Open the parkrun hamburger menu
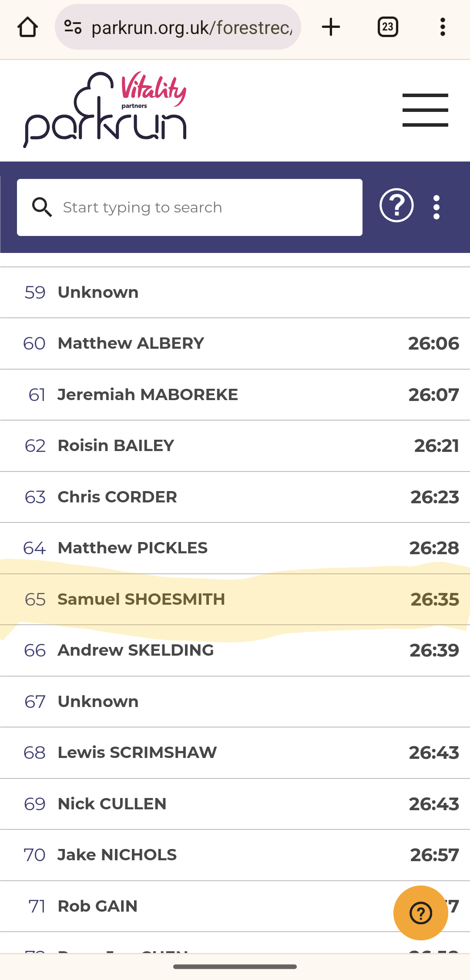 click(x=425, y=110)
